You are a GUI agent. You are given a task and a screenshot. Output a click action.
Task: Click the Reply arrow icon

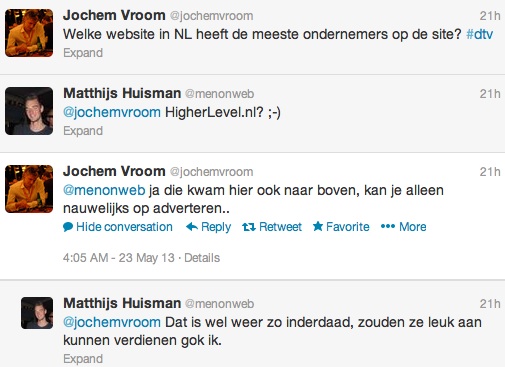[192, 227]
